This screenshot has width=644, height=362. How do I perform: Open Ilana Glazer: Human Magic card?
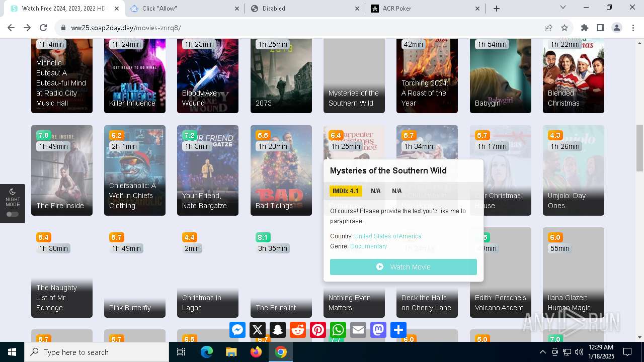(574, 273)
